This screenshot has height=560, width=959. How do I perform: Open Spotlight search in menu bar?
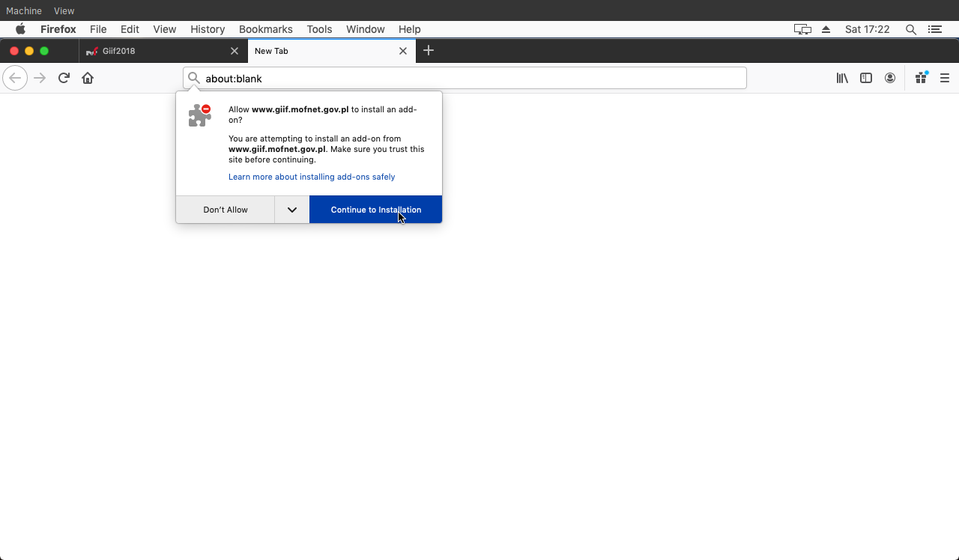911,29
